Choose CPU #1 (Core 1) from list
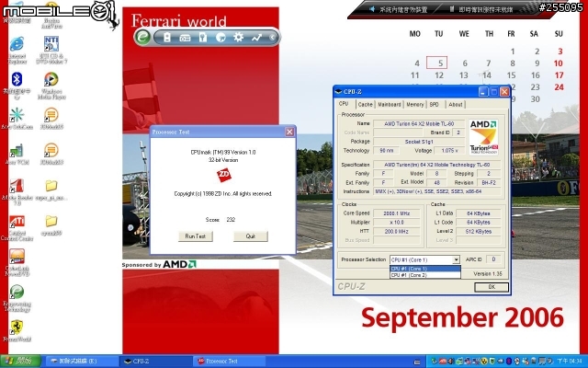This screenshot has height=368, width=588. click(x=425, y=269)
